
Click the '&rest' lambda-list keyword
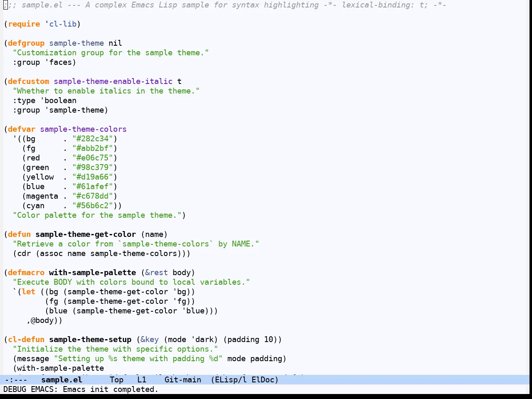(156, 273)
